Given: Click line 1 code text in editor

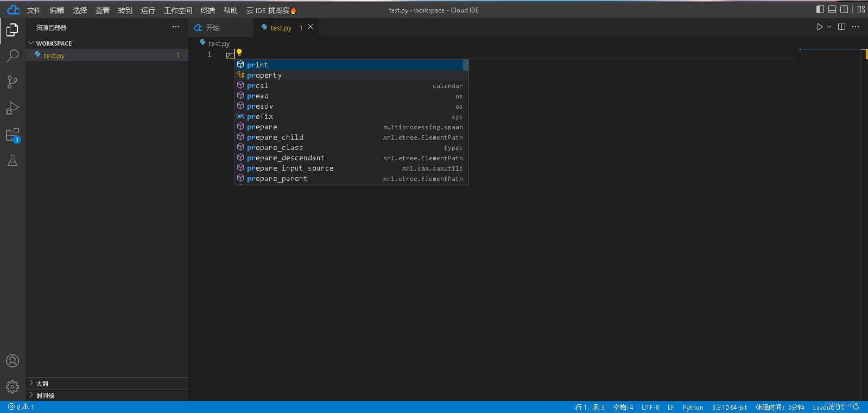Looking at the screenshot, I should (x=230, y=54).
